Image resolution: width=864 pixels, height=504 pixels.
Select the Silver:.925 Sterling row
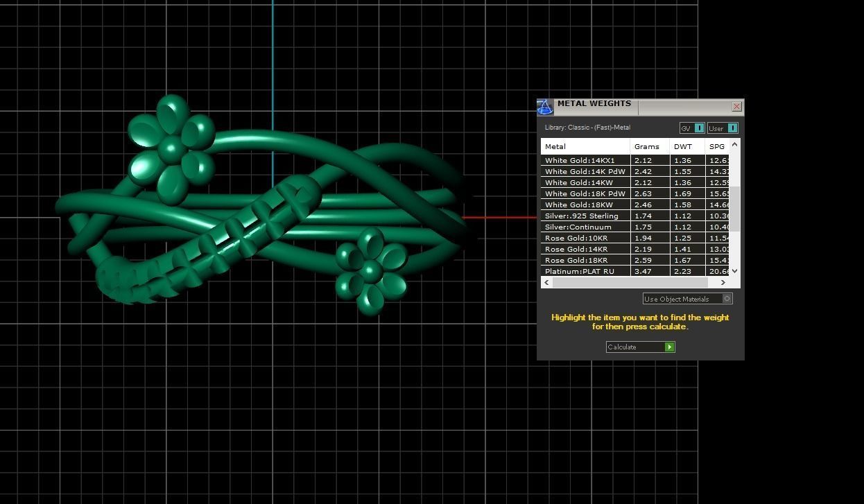click(635, 216)
